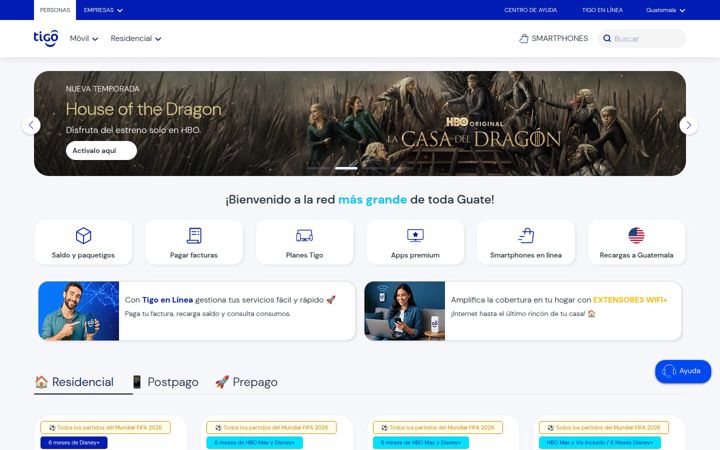Expand the EMPRESAS dropdown
Image resolution: width=720 pixels, height=450 pixels.
(103, 10)
